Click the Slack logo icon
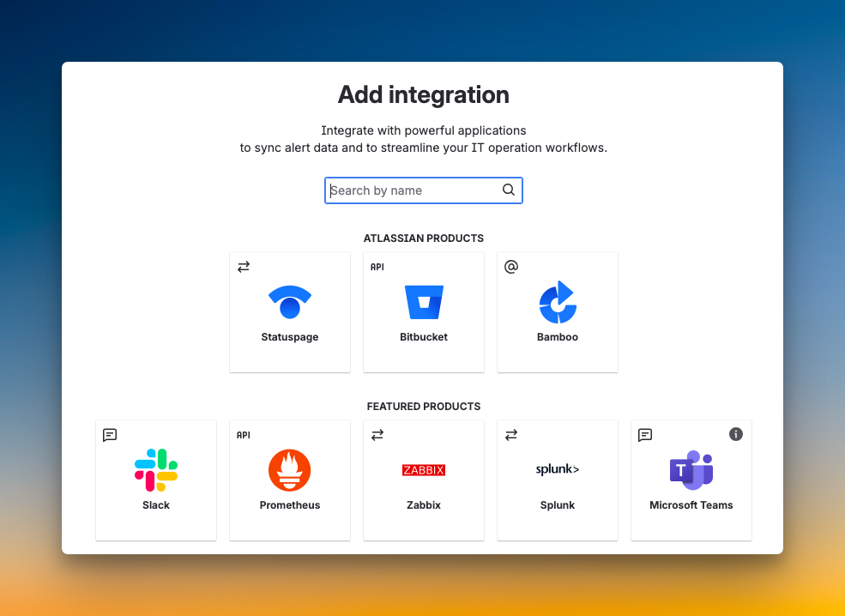The image size is (845, 616). 155,469
